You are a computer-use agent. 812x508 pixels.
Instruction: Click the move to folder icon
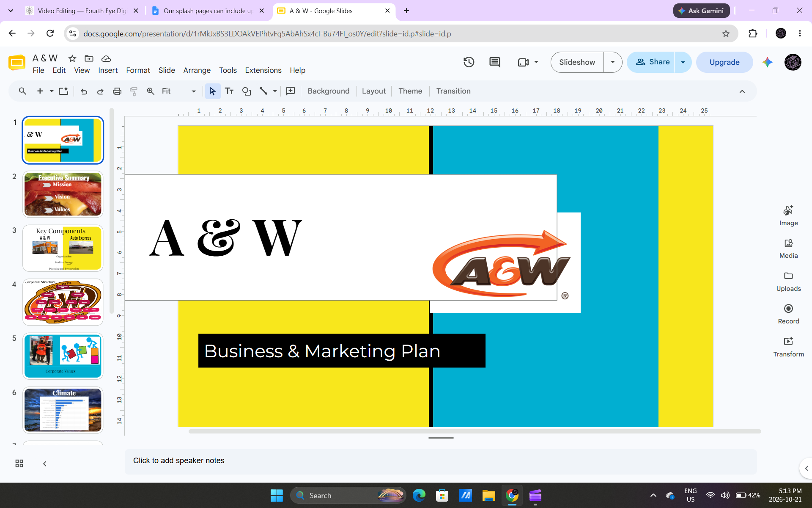[x=89, y=58]
